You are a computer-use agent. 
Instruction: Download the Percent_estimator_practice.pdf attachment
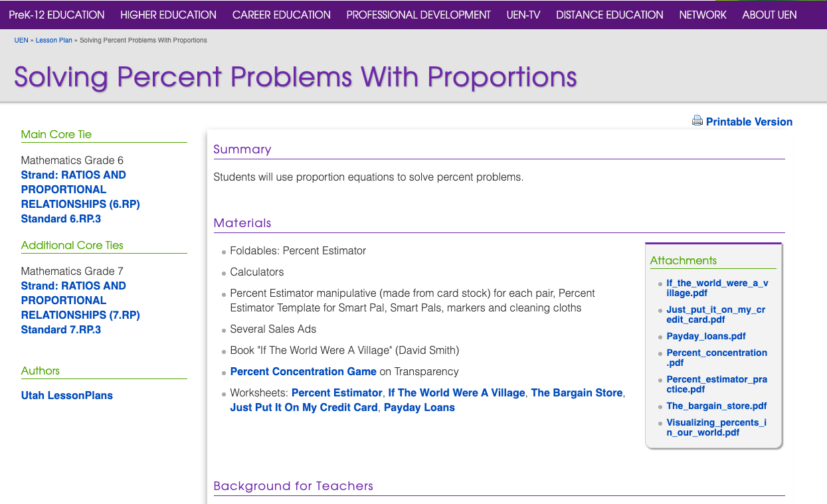pos(717,384)
